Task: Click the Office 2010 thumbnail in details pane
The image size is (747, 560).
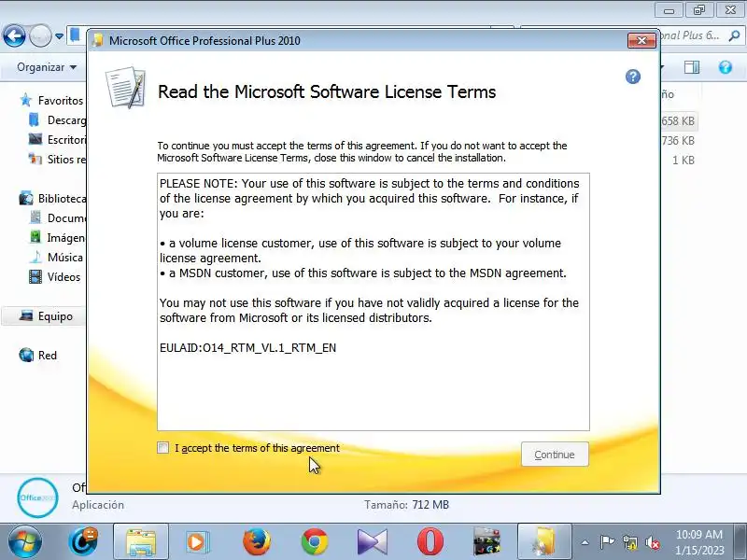Action: point(37,497)
